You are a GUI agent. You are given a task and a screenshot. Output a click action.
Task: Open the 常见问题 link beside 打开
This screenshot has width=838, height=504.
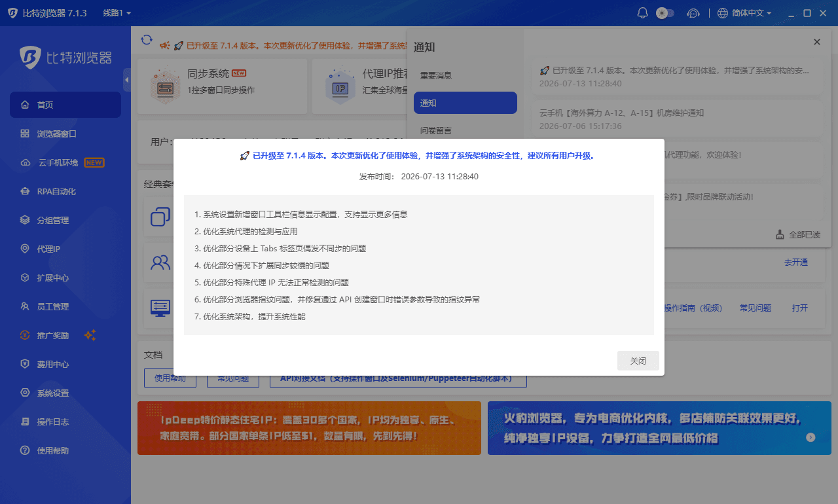756,308
